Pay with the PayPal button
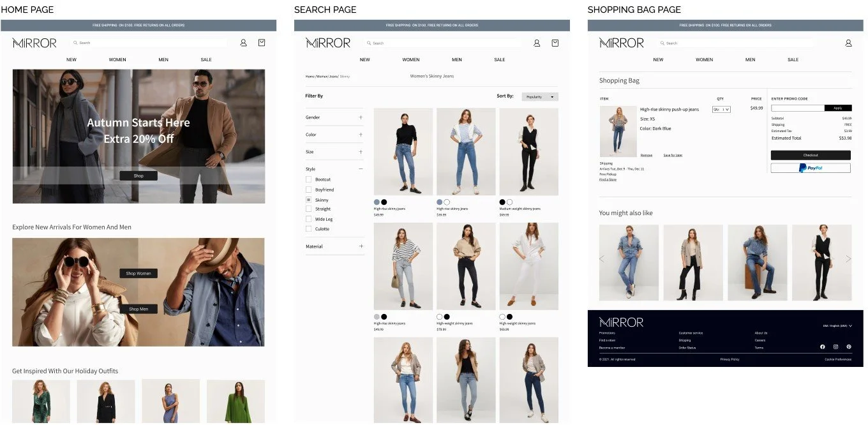This screenshot has height=425, width=868. coord(811,168)
